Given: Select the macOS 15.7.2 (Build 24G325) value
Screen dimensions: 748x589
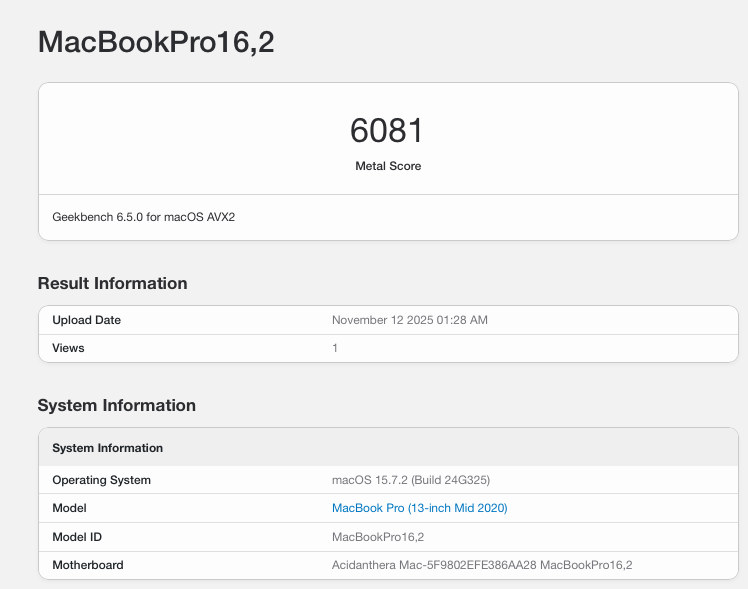Looking at the screenshot, I should point(411,480).
